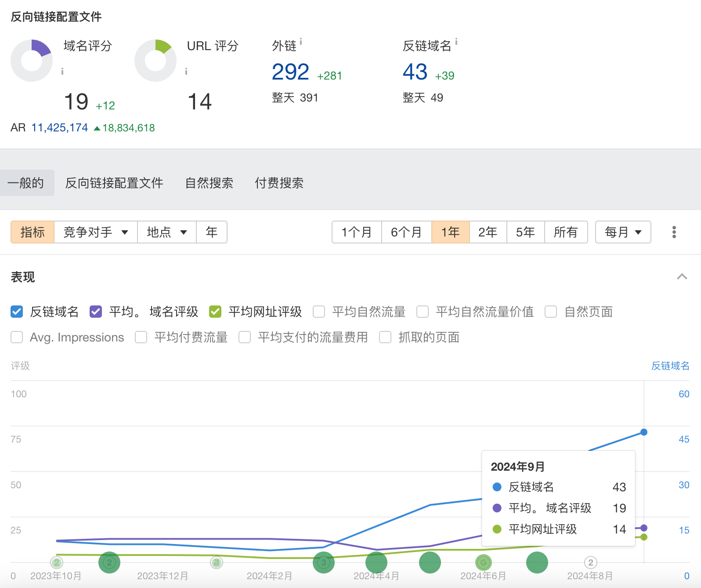Open the 每月 interval dropdown
Image resolution: width=701 pixels, height=588 pixels.
[x=623, y=232]
